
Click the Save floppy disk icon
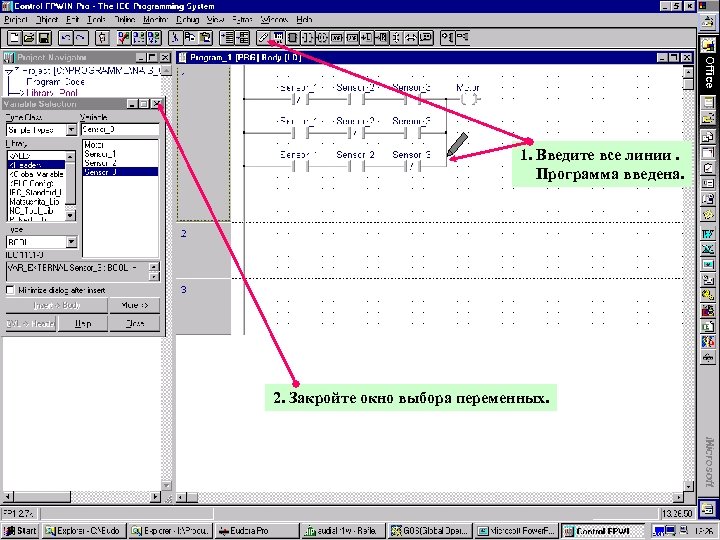(44, 38)
